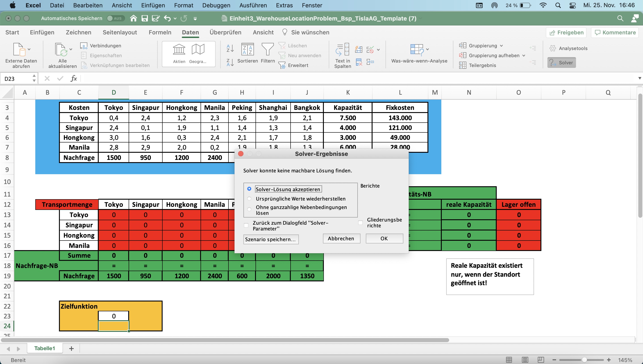Switch to the Überprüfen tab

(225, 32)
